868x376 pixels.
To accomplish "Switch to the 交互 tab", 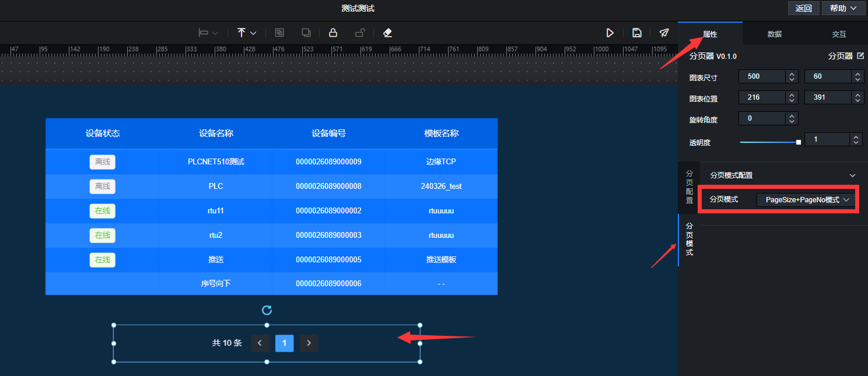I will 838,34.
